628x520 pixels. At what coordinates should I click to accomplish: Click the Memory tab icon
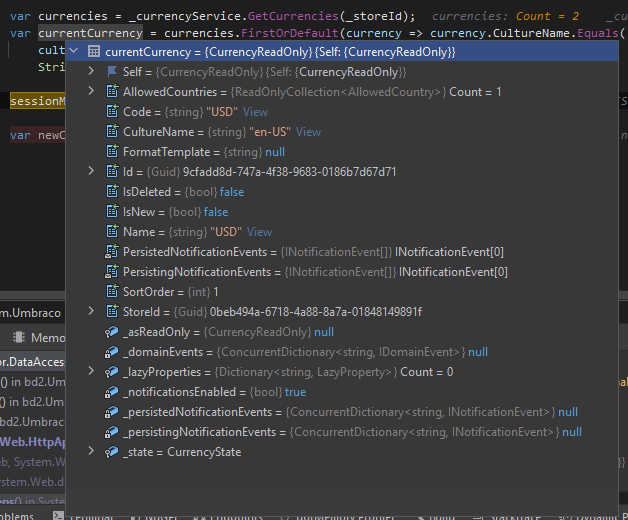[x=19, y=337]
